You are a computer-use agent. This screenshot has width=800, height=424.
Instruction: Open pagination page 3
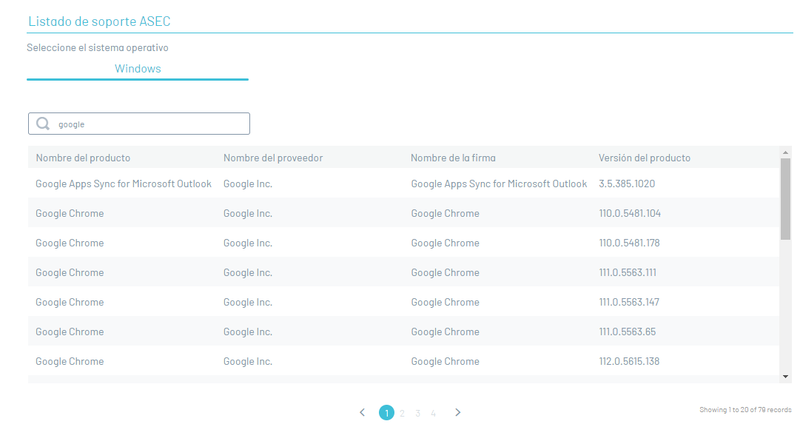click(x=417, y=413)
